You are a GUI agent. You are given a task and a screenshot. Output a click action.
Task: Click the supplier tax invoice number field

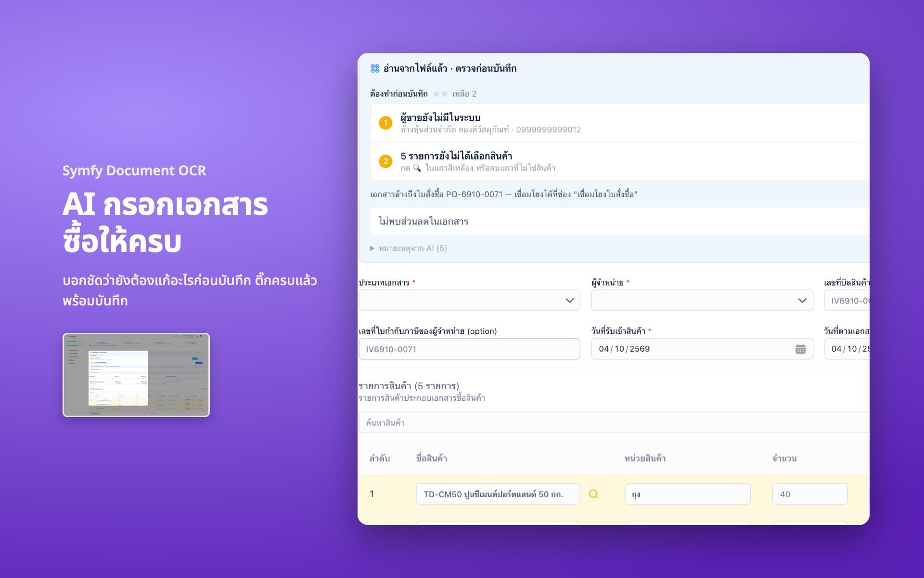coord(469,349)
